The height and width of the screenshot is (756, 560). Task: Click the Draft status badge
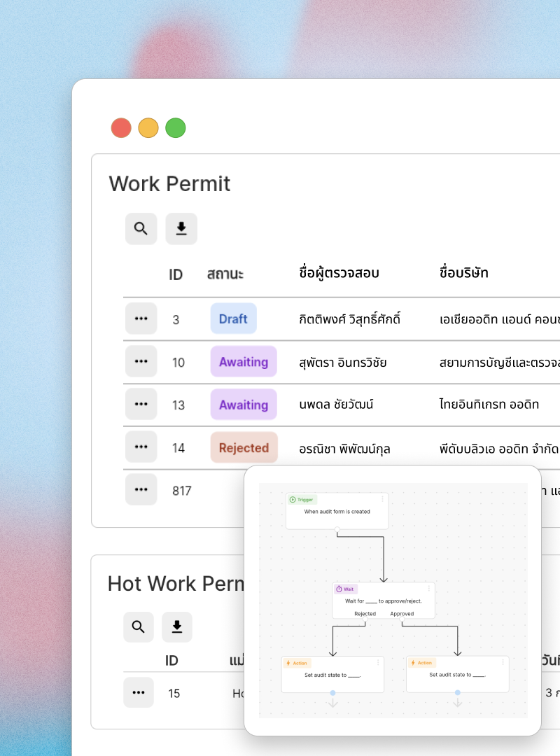pos(233,319)
